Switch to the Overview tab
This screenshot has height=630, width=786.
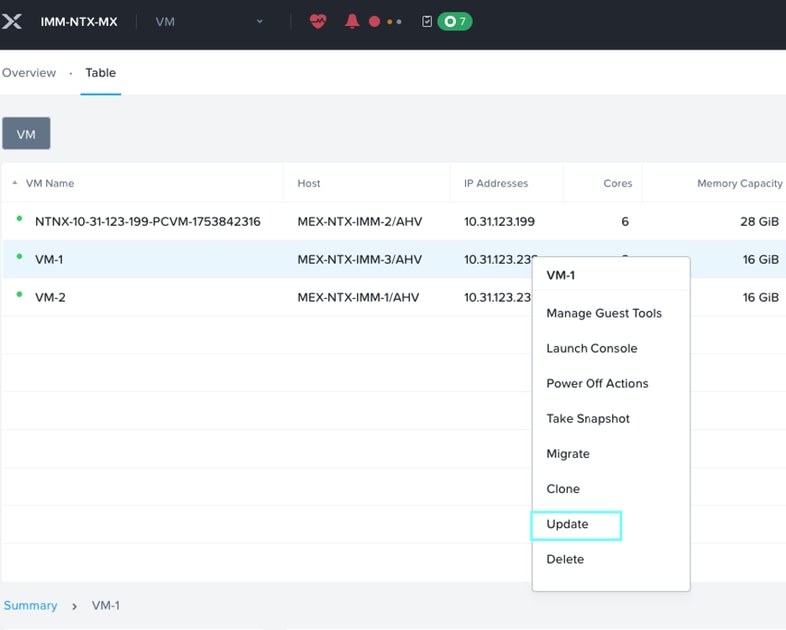click(x=29, y=73)
